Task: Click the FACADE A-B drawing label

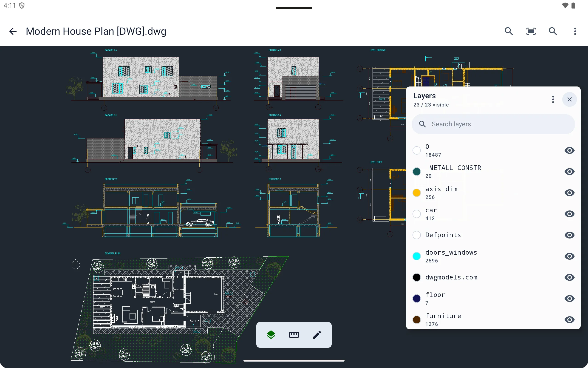Action: [274, 50]
